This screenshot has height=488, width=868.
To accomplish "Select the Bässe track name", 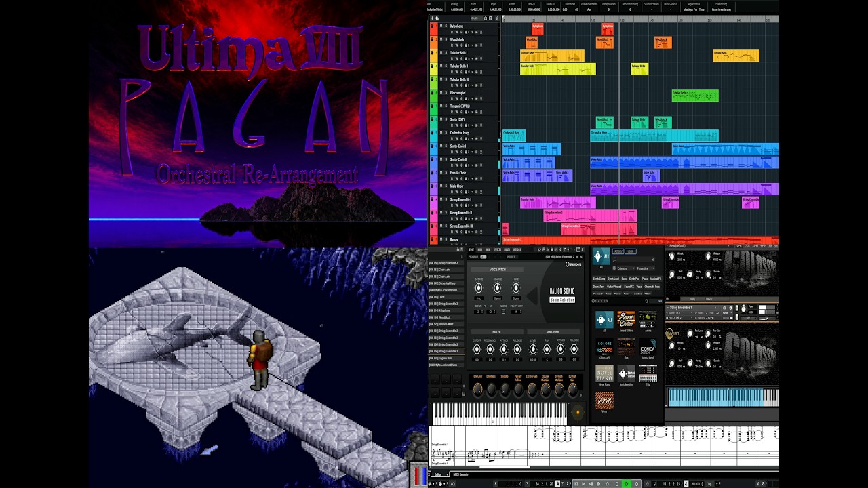I will 454,239.
